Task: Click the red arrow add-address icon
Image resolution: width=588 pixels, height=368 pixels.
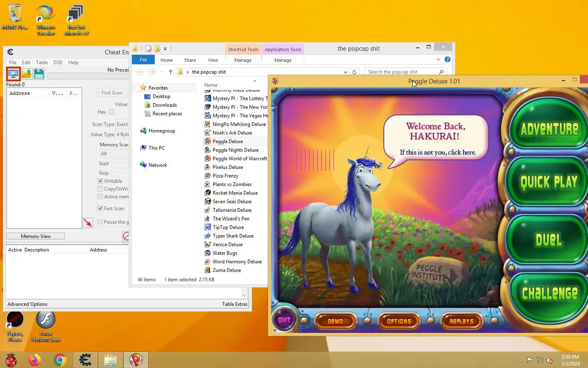Action: click(88, 222)
